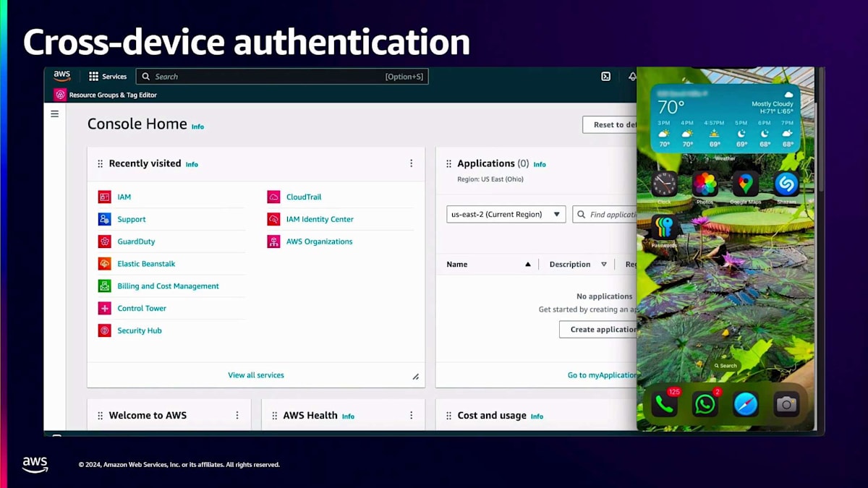Image resolution: width=868 pixels, height=488 pixels.
Task: Open Welcome to AWS widget options menu
Action: coord(237,415)
